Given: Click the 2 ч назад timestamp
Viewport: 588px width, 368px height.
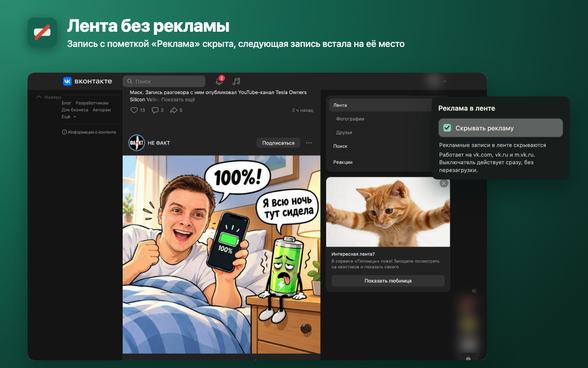Looking at the screenshot, I should (x=303, y=110).
